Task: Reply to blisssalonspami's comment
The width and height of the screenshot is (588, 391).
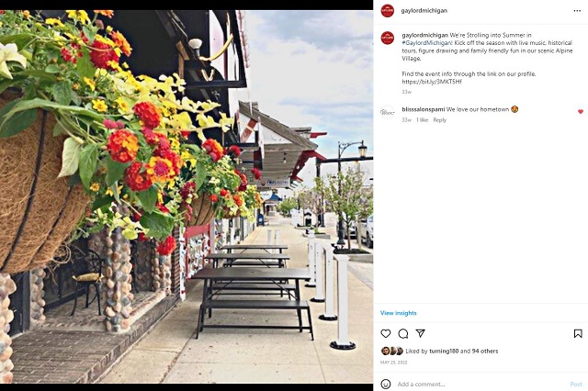Action: tap(439, 120)
